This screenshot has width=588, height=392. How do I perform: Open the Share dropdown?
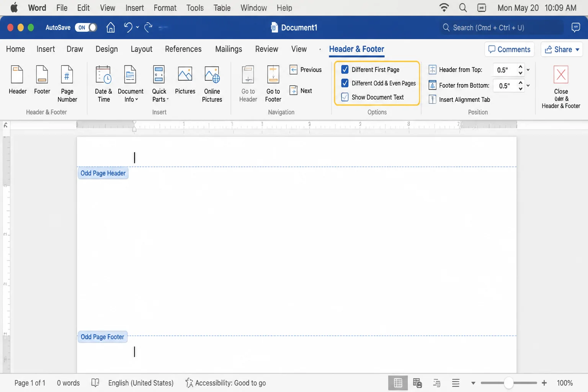pos(562,49)
